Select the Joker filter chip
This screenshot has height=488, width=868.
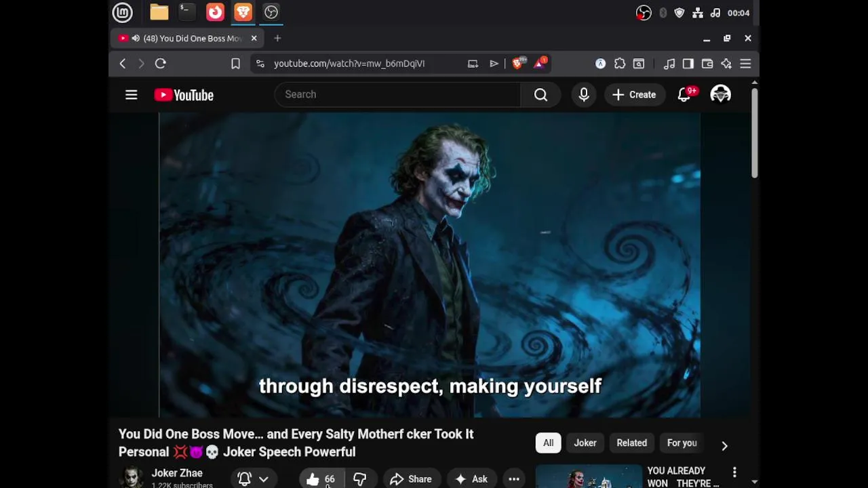pyautogui.click(x=585, y=443)
